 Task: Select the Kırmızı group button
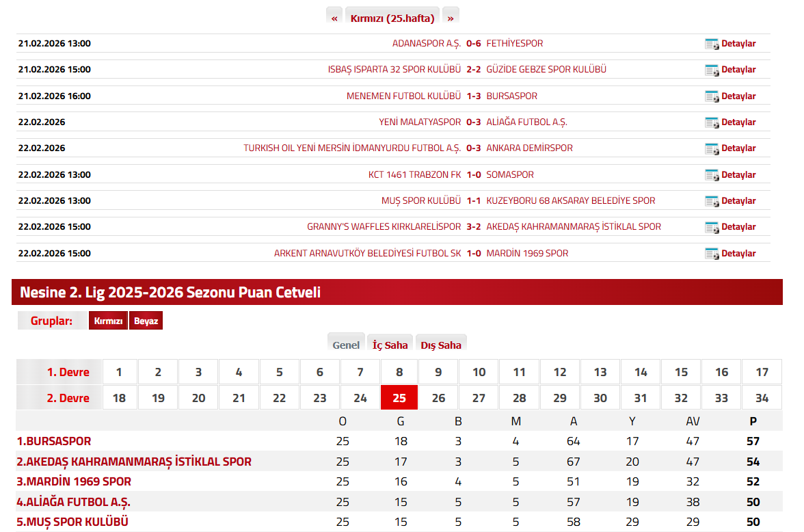click(108, 321)
